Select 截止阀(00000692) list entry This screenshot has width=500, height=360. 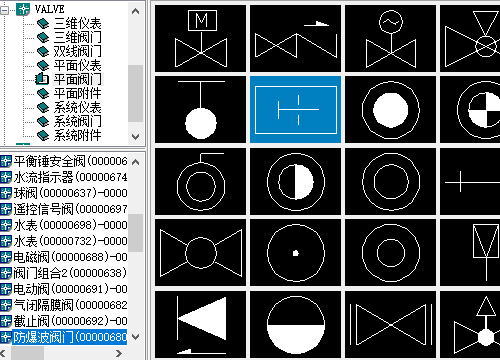click(70, 321)
